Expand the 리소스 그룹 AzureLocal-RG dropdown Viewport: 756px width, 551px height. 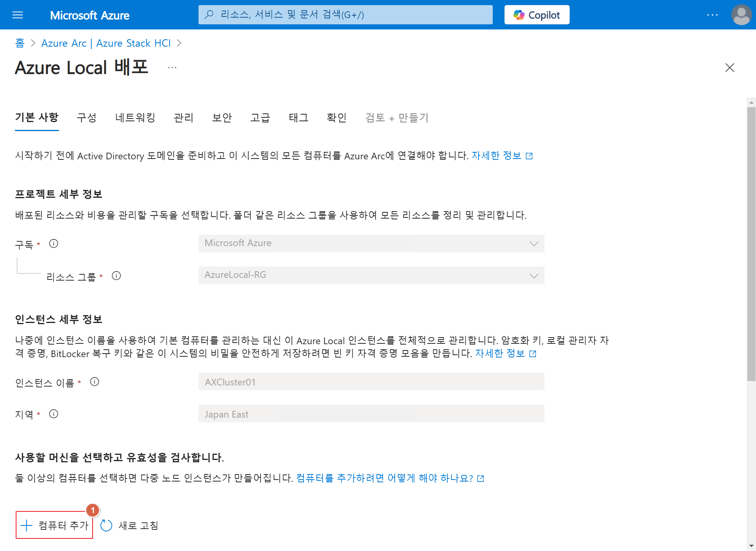coord(371,275)
